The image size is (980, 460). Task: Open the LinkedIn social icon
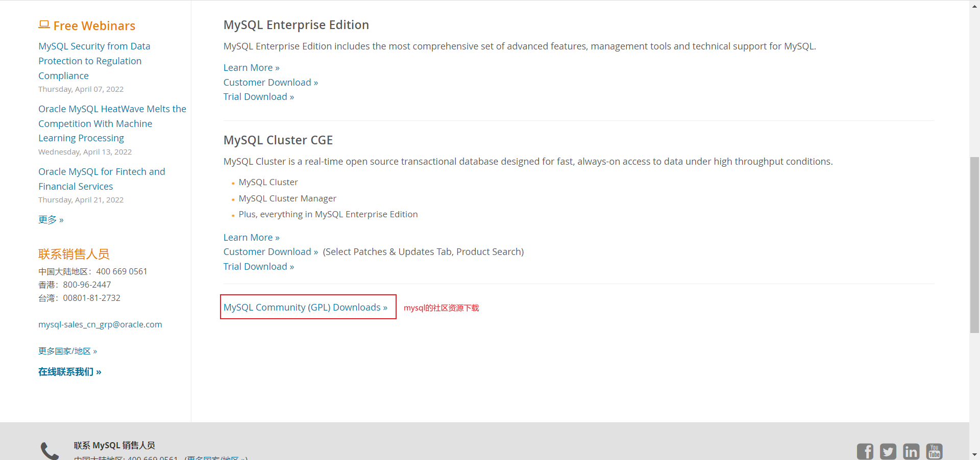tap(911, 451)
